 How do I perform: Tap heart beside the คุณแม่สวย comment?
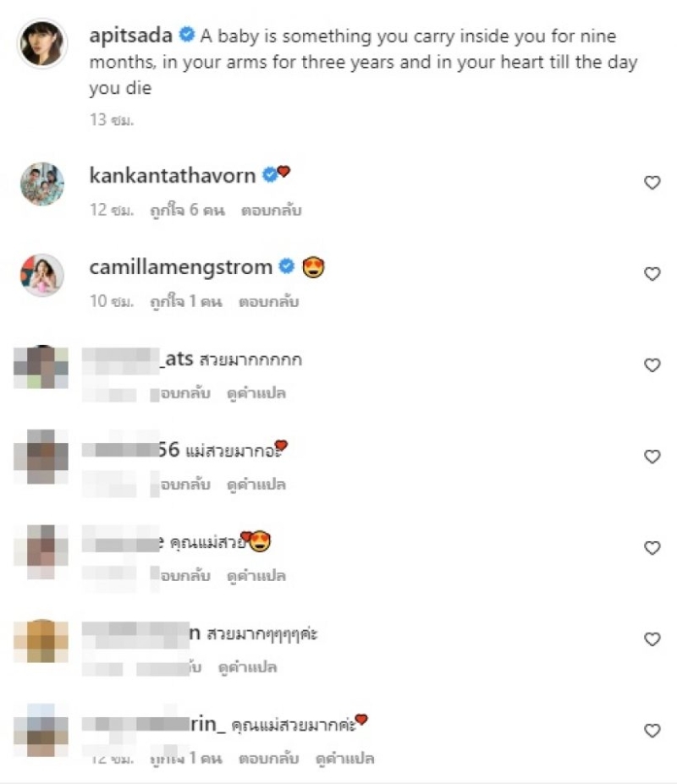pos(652,548)
